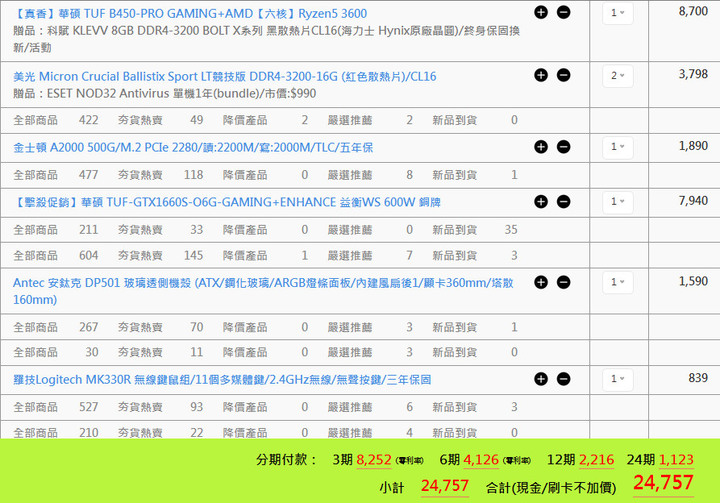Click plus icon for TUF-GTX1660S-O6G-GAMING row

[x=541, y=202]
